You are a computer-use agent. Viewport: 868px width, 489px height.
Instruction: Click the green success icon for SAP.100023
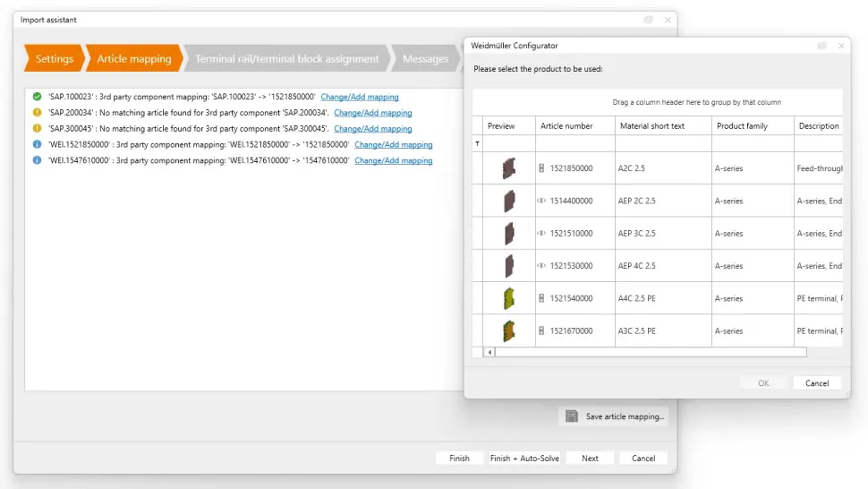click(x=37, y=97)
